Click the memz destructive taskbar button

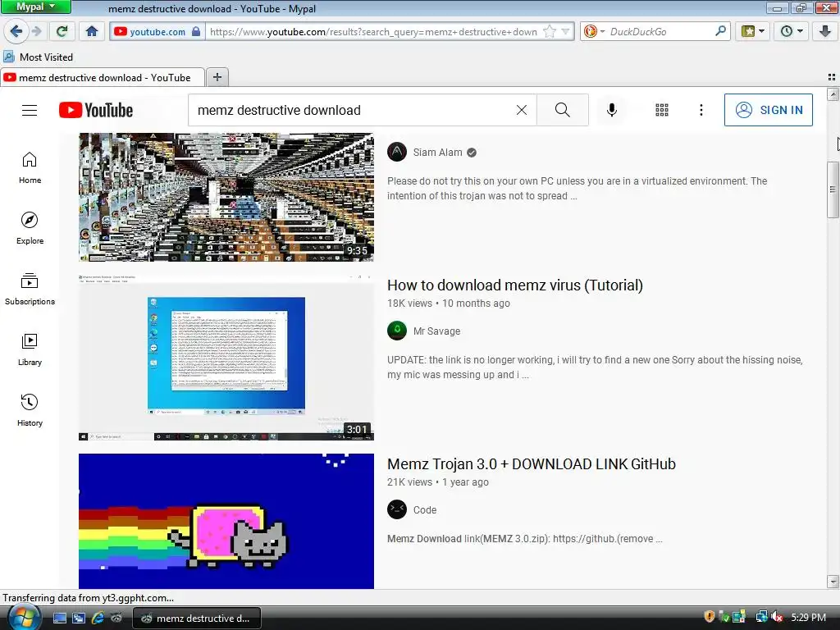(x=197, y=619)
